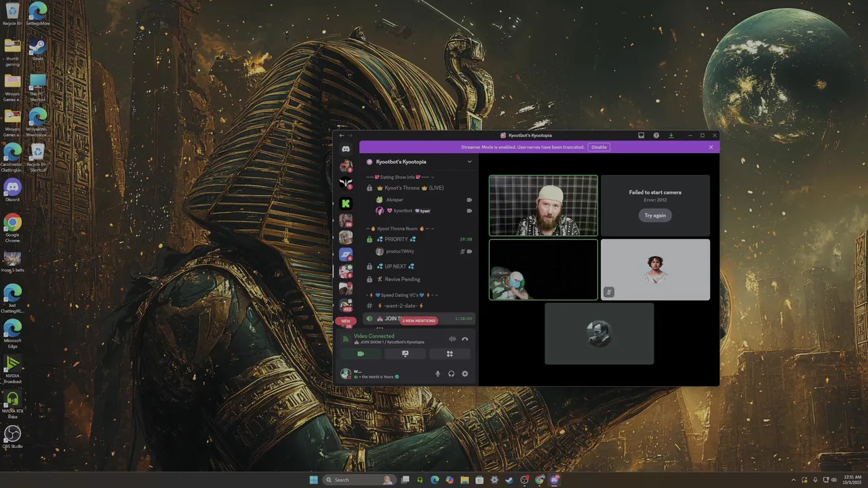Toggle headphones deafen in user panel
868x488 pixels.
451,373
